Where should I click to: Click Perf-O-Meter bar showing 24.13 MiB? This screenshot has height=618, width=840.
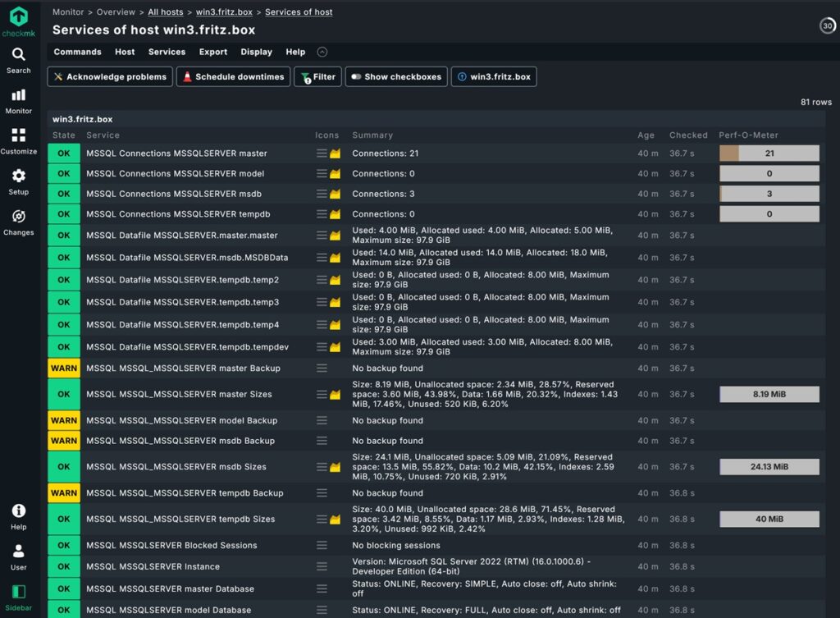(769, 467)
